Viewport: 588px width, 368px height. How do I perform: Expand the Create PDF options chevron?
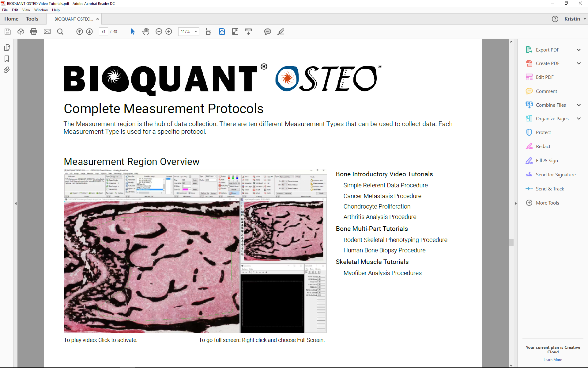click(579, 63)
